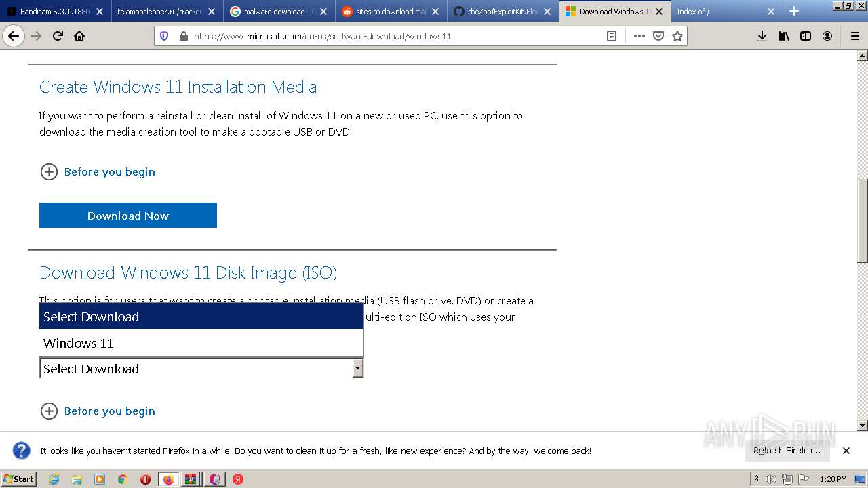Screen dimensions: 868x488
Task: Open Windows Media Player from taskbar
Action: pyautogui.click(x=100, y=479)
